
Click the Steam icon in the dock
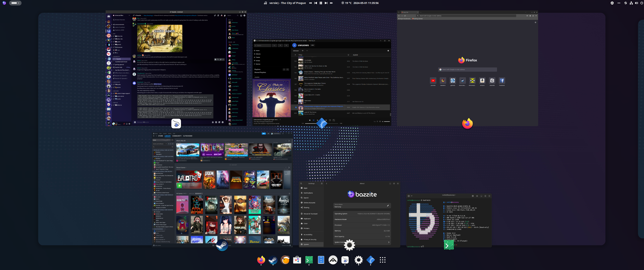click(x=273, y=260)
